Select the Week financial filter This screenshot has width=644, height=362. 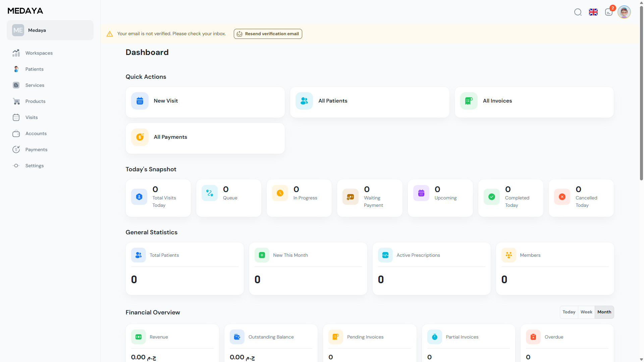(x=586, y=312)
